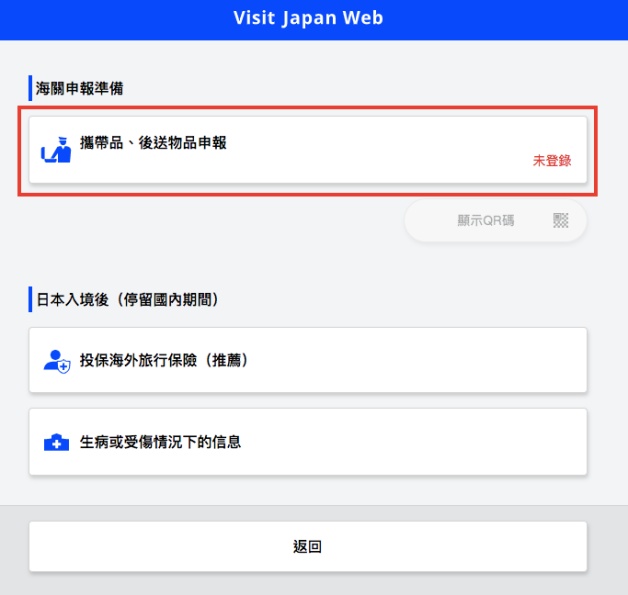The width and height of the screenshot is (628, 595).
Task: Open 攜帶品、後送物品申報 card
Action: click(308, 150)
